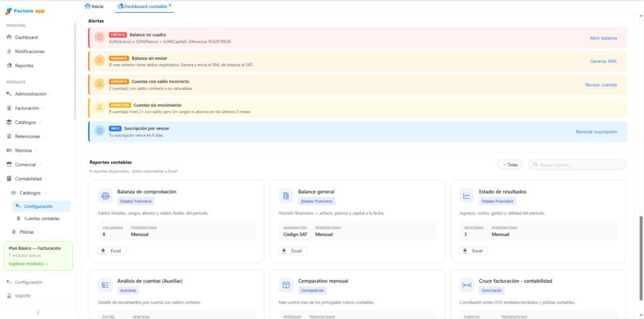644x319 pixels.
Task: Collapse the Catálogos folder under Contabilidad
Action: tap(45, 193)
